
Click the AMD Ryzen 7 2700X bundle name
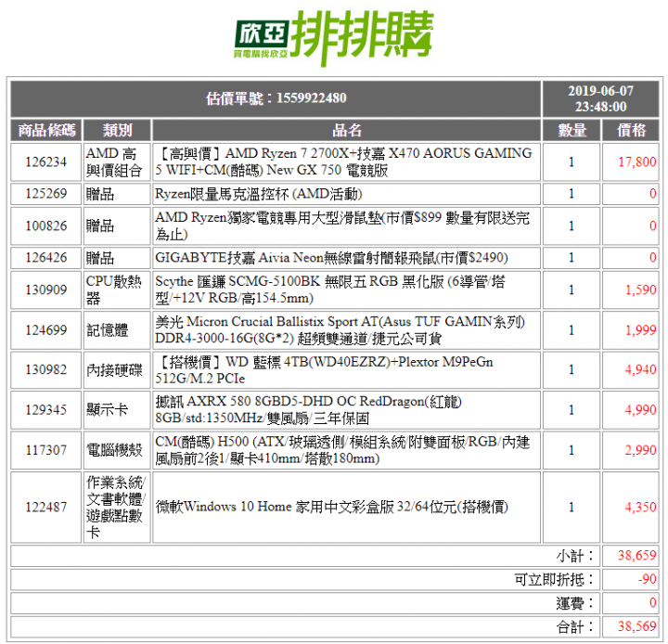click(x=343, y=162)
